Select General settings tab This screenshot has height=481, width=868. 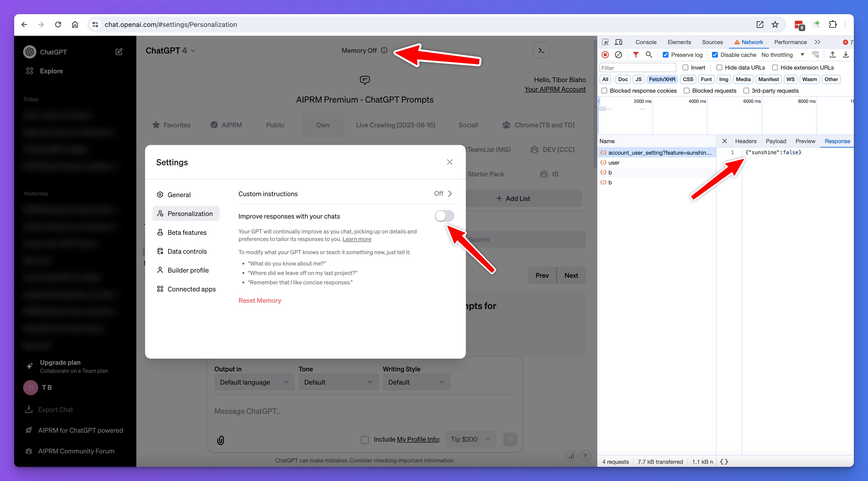[186, 195]
